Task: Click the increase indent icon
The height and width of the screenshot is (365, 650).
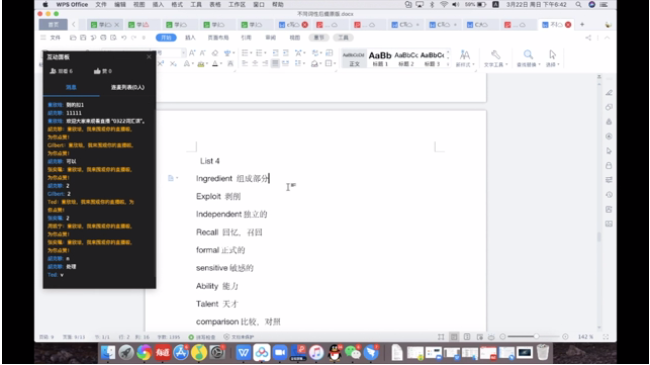Action: point(286,53)
